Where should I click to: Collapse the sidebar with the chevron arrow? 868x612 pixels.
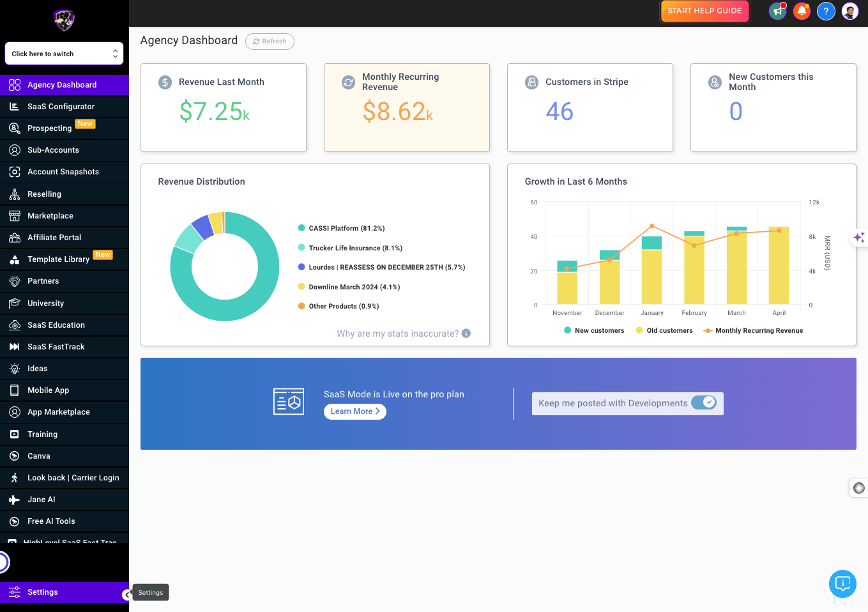[x=127, y=595]
